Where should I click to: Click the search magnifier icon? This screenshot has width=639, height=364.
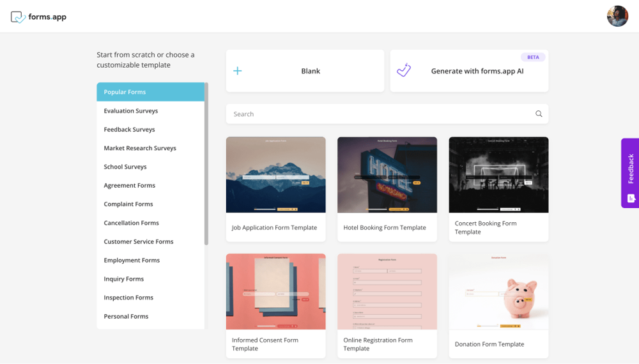pos(539,114)
